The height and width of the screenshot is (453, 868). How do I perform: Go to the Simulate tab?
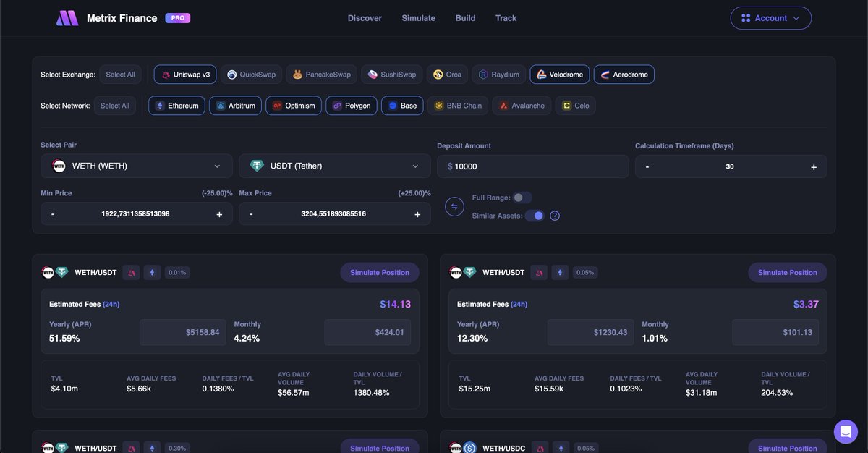pyautogui.click(x=419, y=18)
